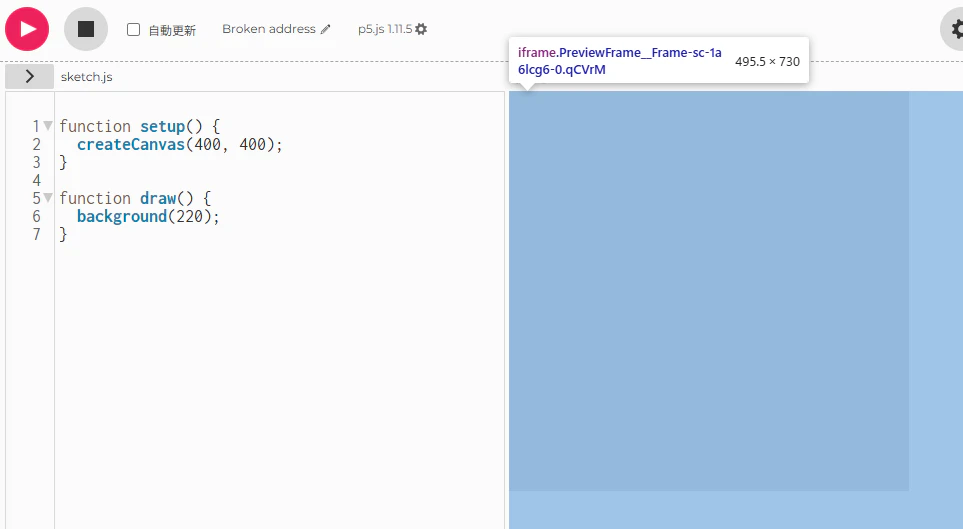Click the p5.js 1.11.5 version label
The width and height of the screenshot is (963, 529).
pyautogui.click(x=385, y=29)
